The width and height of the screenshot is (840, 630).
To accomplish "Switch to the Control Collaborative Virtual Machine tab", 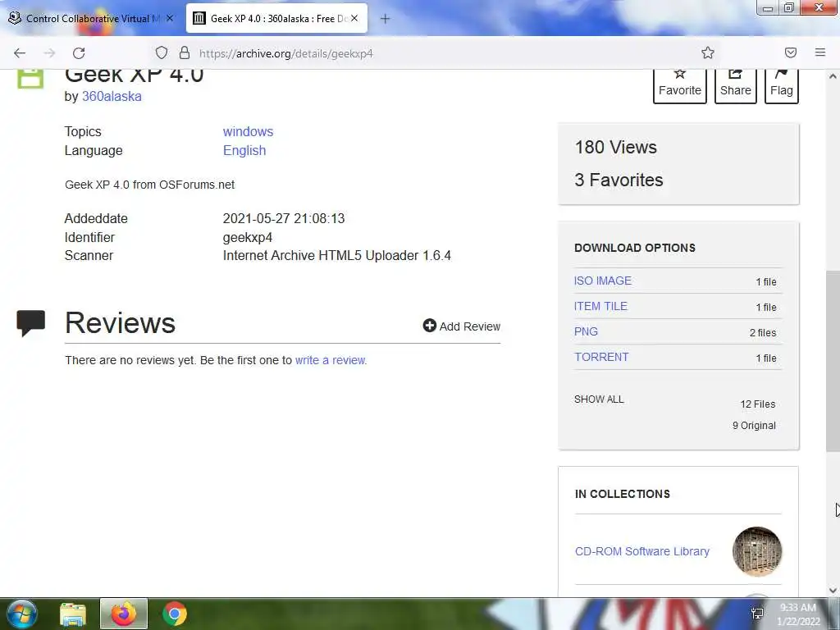I will click(91, 18).
